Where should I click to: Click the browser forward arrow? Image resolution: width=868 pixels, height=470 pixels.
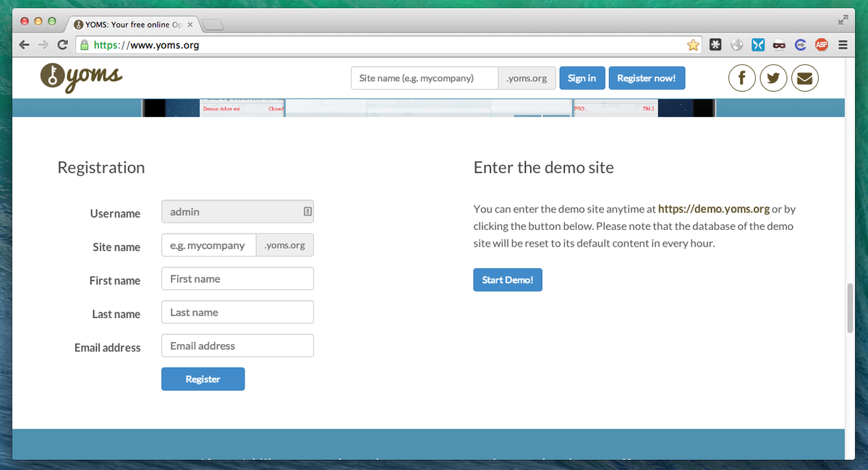click(43, 45)
